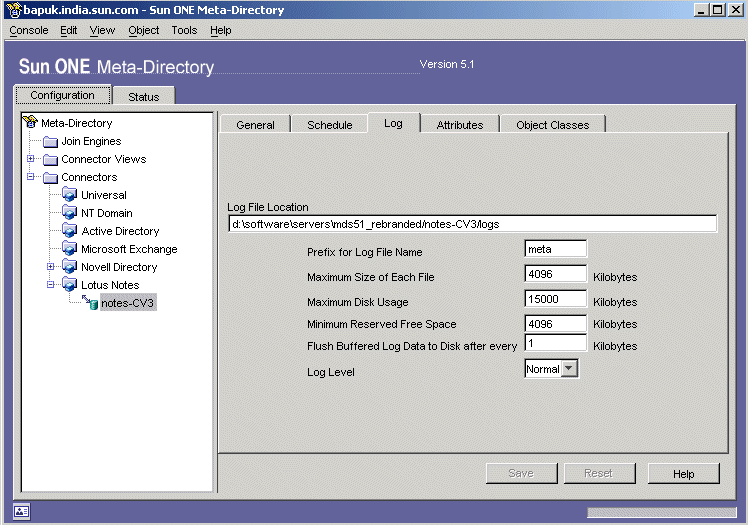748x525 pixels.
Task: Click the Connector Views folder icon
Action: pos(50,160)
